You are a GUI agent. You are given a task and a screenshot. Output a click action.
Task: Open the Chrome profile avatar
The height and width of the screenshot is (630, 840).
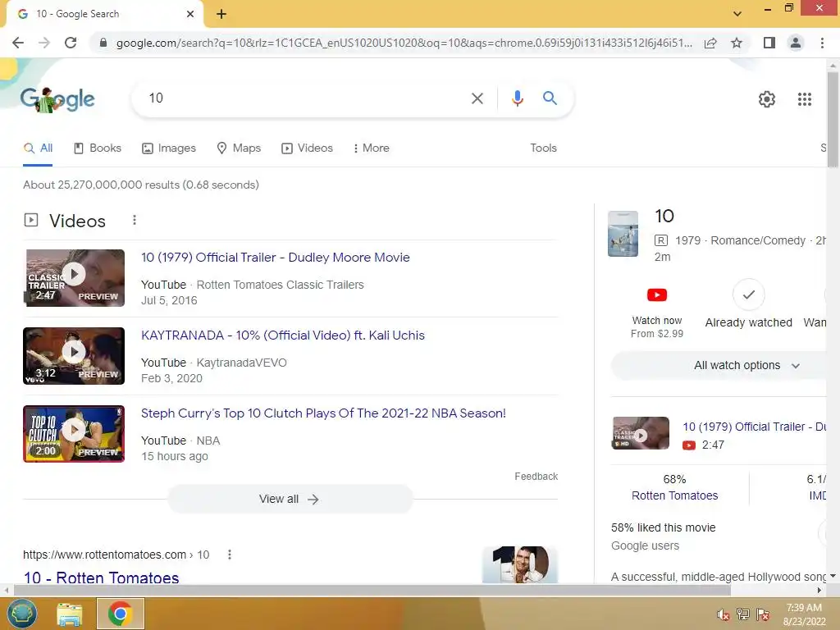point(796,43)
